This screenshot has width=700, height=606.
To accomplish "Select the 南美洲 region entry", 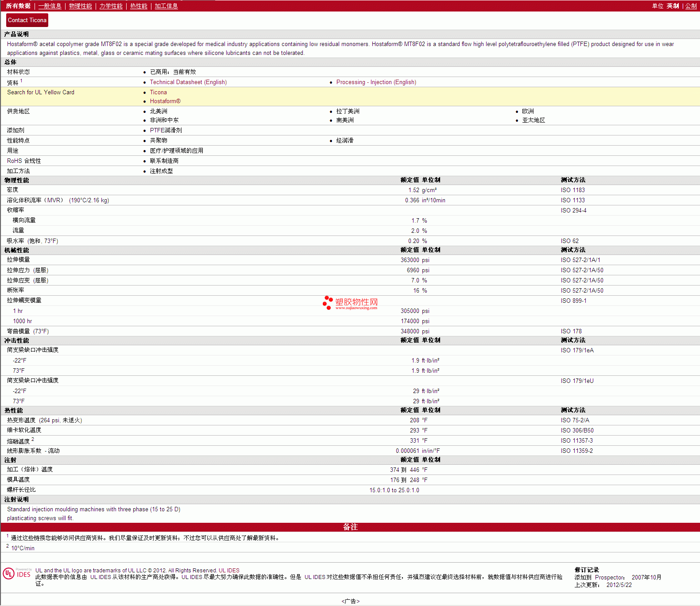I will 345,120.
